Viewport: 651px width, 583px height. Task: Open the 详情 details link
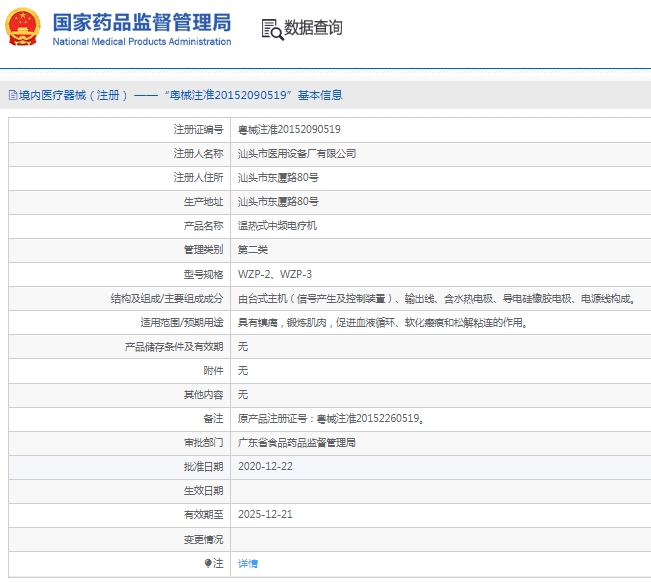[x=248, y=563]
